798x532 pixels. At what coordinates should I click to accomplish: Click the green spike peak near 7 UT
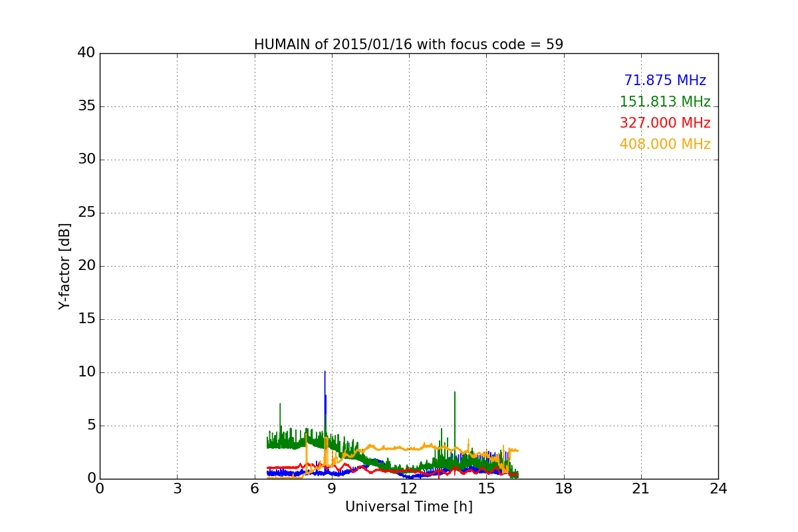(280, 404)
